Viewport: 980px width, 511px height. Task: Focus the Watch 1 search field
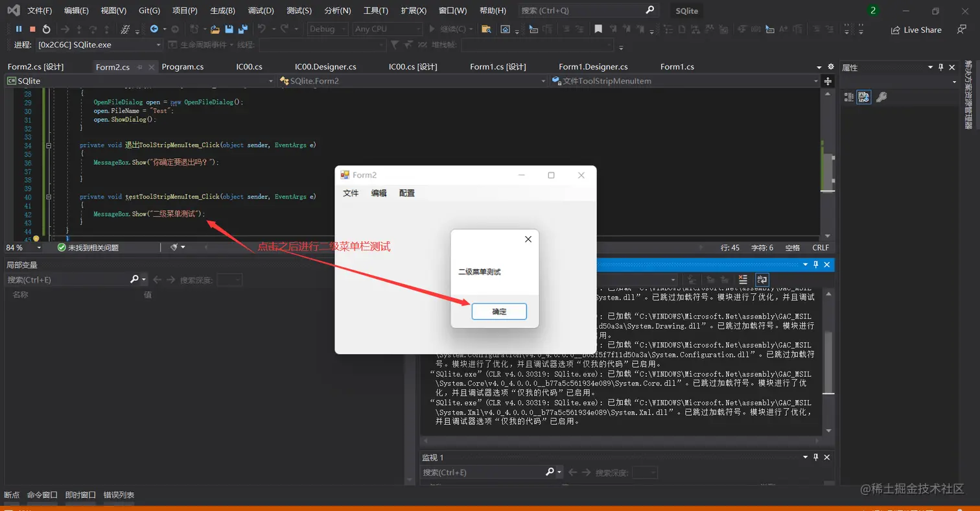[483, 472]
